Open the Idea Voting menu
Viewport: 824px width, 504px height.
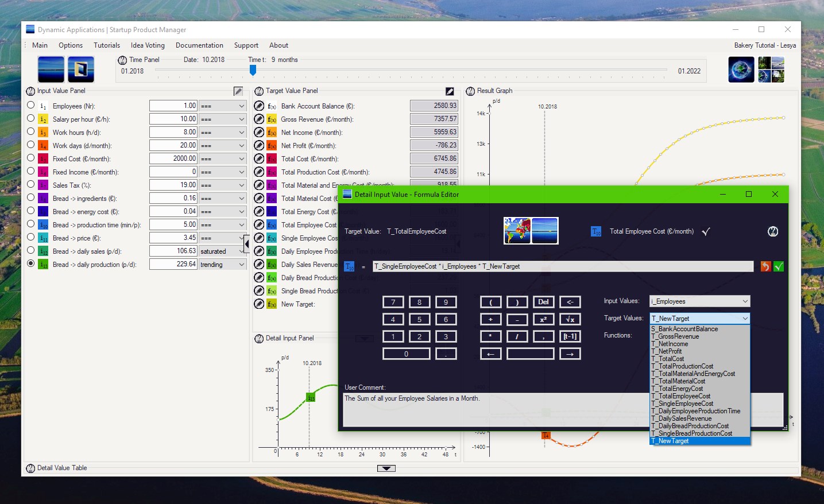click(148, 45)
